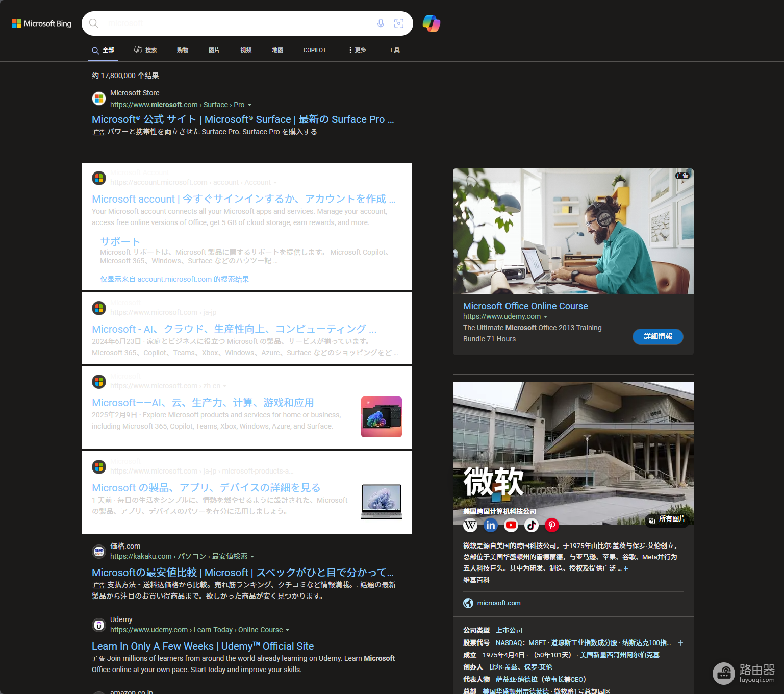Open the Microsoft account result title
Screen dimensions: 784x694
click(243, 199)
